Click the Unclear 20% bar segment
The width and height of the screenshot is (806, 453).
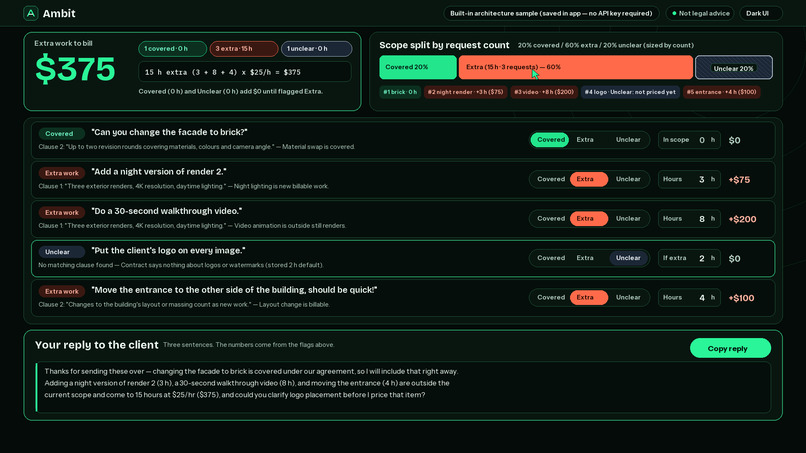point(734,67)
